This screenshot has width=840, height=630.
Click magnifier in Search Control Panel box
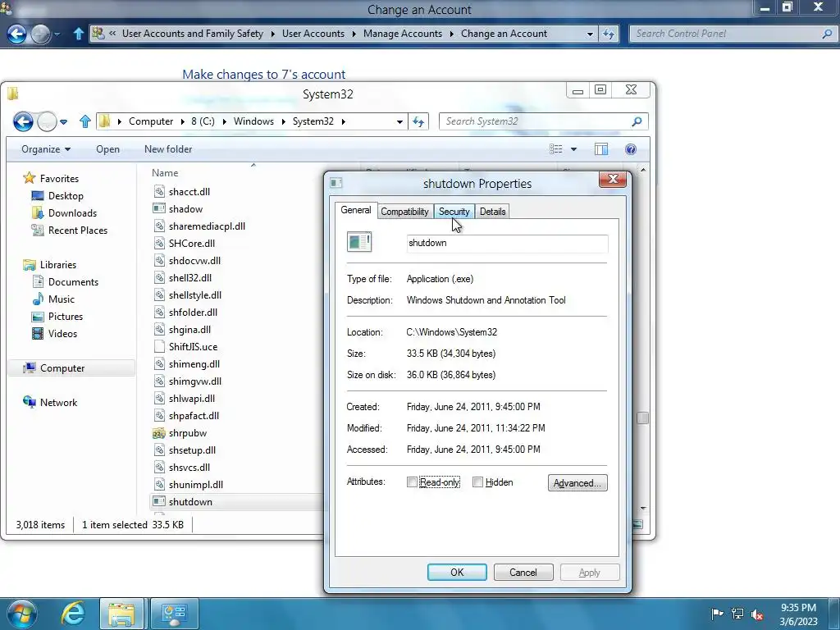click(x=827, y=34)
